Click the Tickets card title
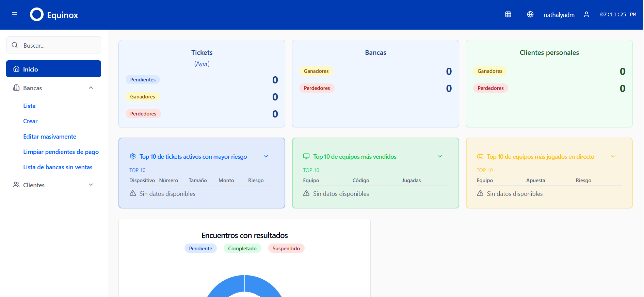Image resolution: width=644 pixels, height=297 pixels. pos(202,52)
